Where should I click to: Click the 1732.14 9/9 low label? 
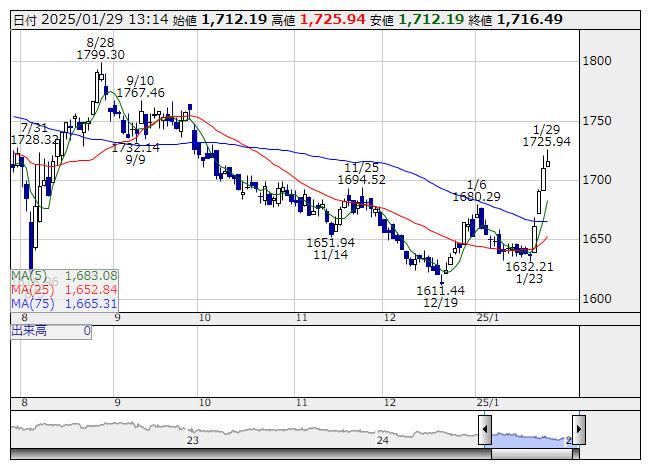coord(135,154)
